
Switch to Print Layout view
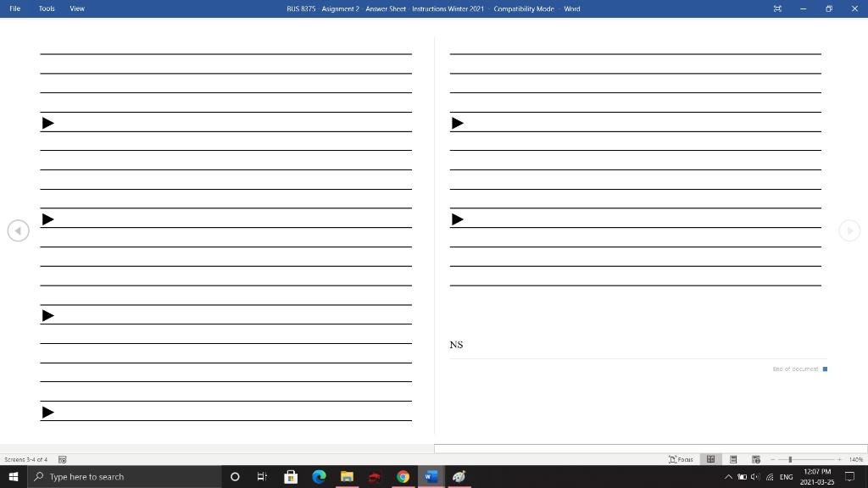[732, 459]
